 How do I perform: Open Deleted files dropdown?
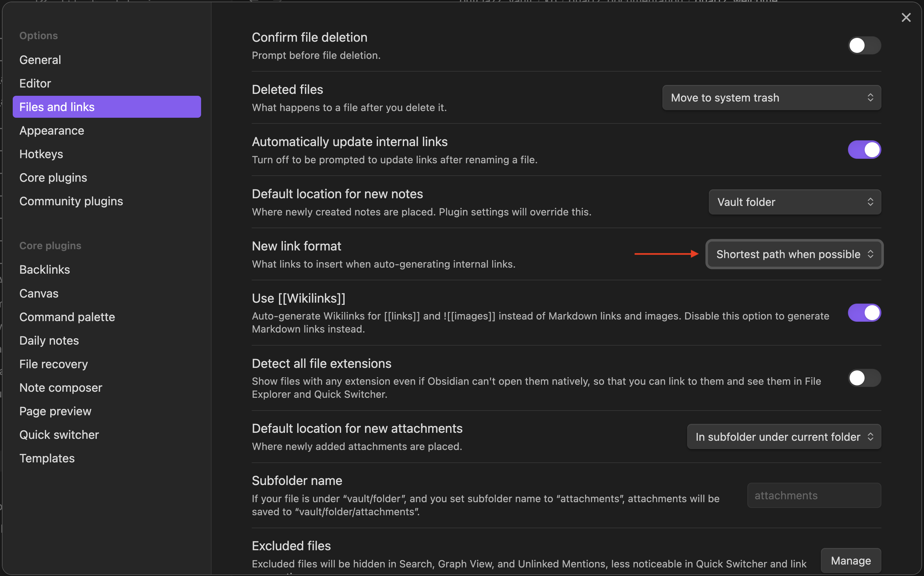click(771, 98)
